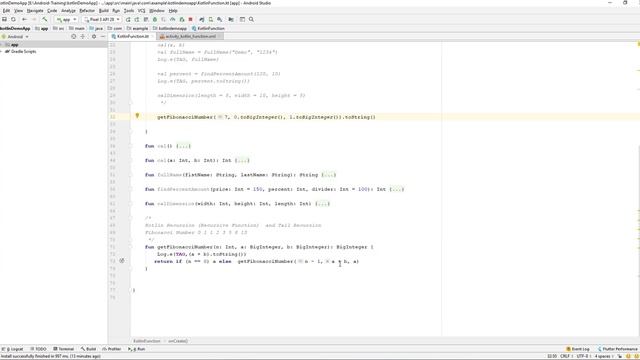The image size is (640, 360).
Task: Open the Navigate menu
Action: 35,11
